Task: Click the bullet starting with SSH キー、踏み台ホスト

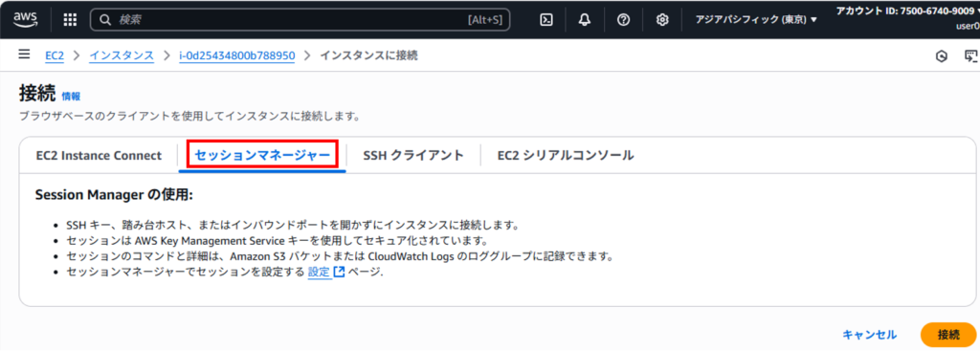Action: 293,225
